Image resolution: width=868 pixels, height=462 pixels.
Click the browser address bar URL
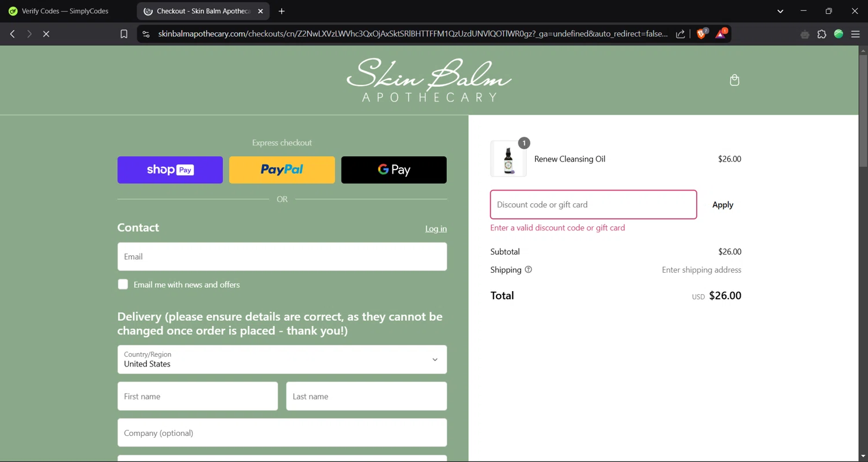413,34
